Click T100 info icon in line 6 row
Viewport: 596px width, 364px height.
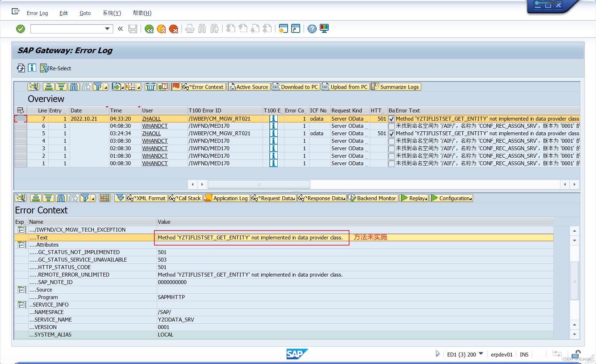click(x=273, y=126)
